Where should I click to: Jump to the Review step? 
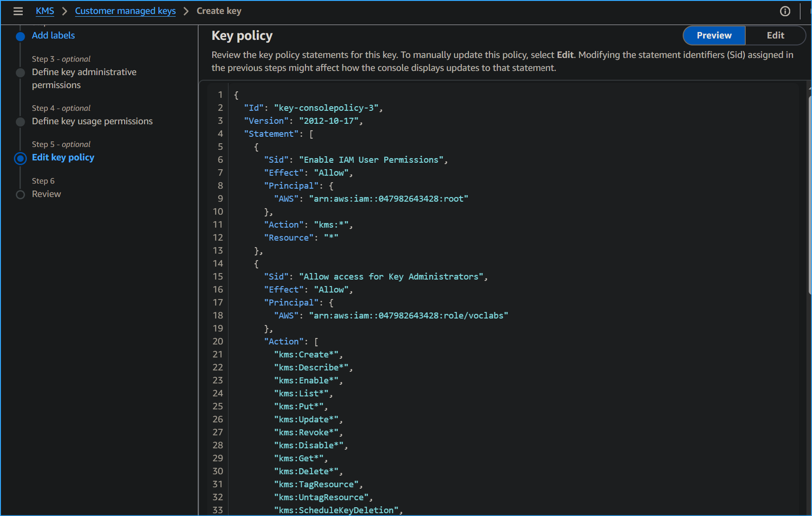click(46, 194)
